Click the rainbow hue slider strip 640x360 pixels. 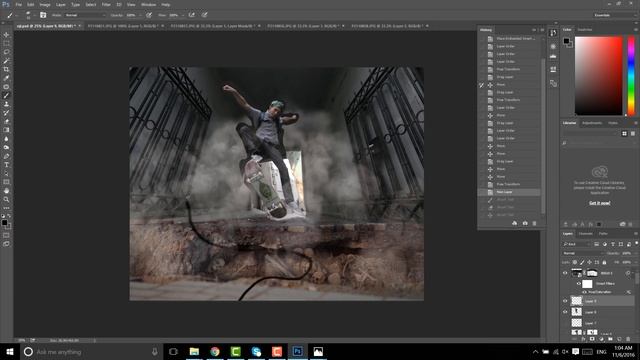click(631, 76)
